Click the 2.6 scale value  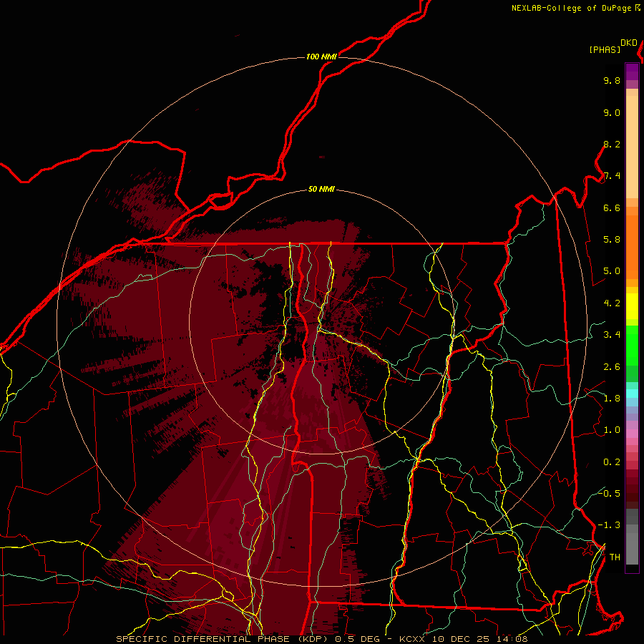pyautogui.click(x=612, y=367)
